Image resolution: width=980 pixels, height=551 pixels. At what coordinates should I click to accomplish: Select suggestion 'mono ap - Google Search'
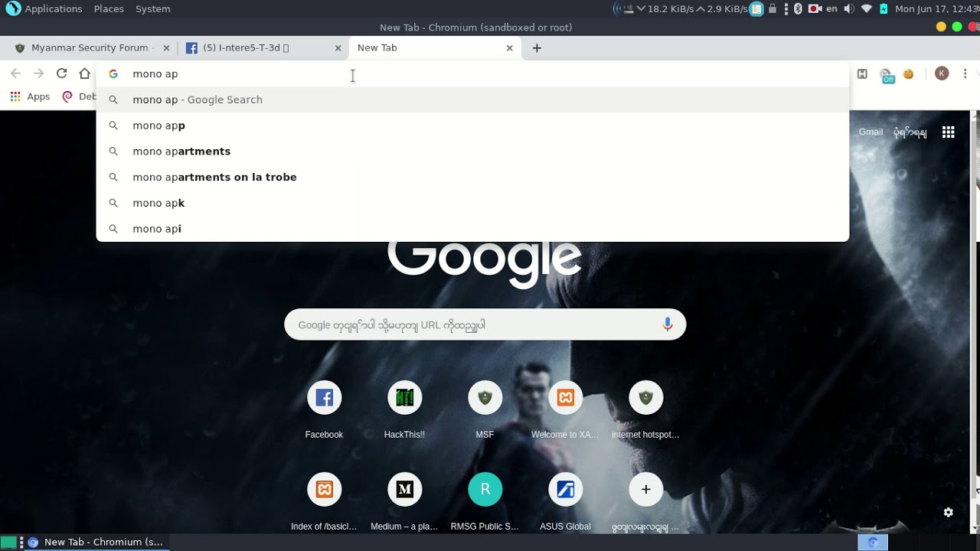(472, 99)
